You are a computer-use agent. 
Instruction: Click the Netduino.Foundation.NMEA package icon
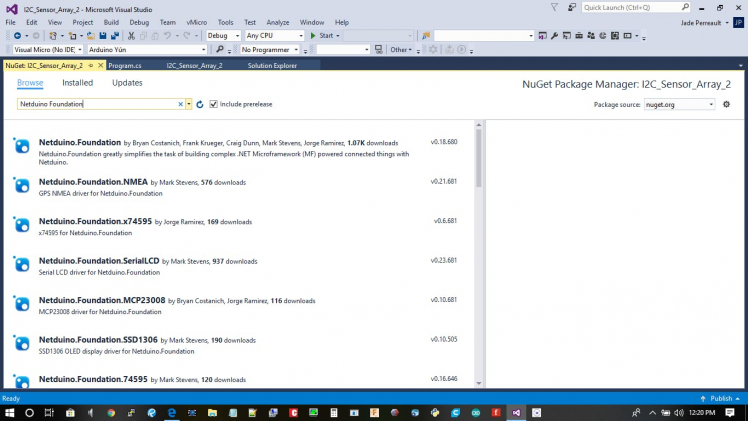21,185
